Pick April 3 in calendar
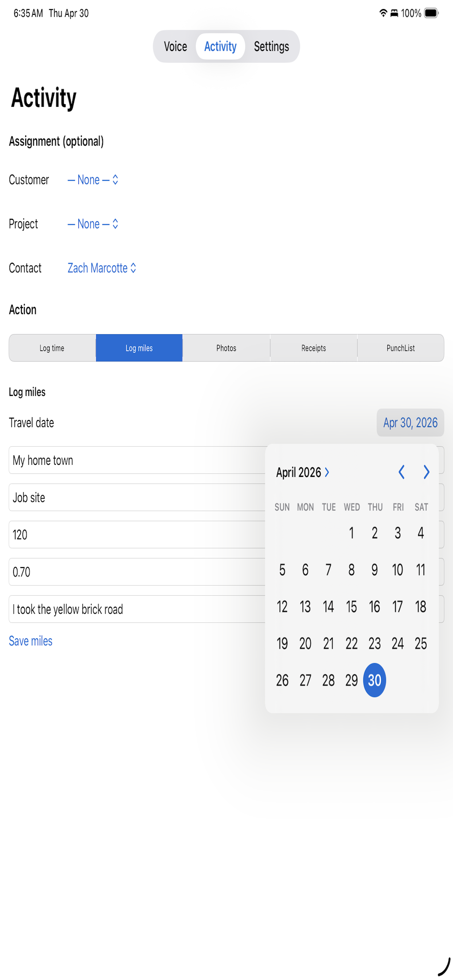The image size is (453, 980). [398, 533]
